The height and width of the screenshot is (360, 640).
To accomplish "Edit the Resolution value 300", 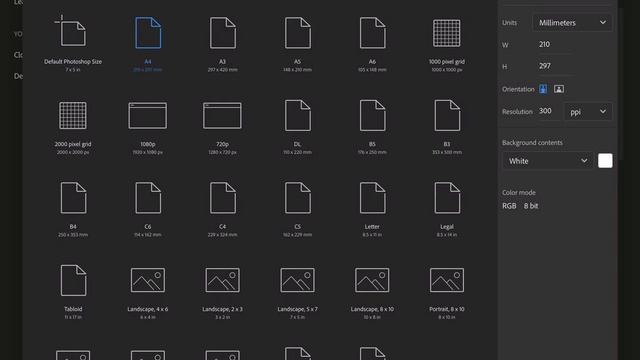I will click(x=548, y=111).
